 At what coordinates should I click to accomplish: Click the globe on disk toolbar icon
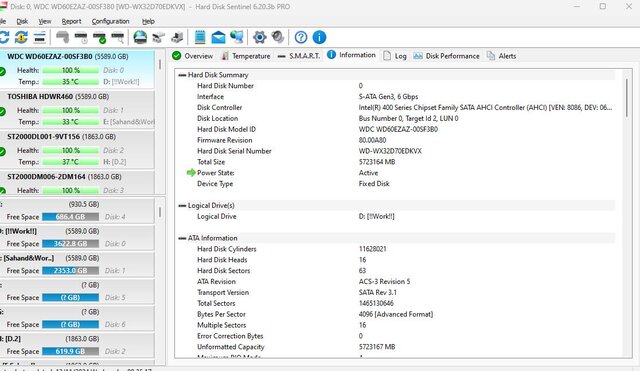[x=140, y=38]
